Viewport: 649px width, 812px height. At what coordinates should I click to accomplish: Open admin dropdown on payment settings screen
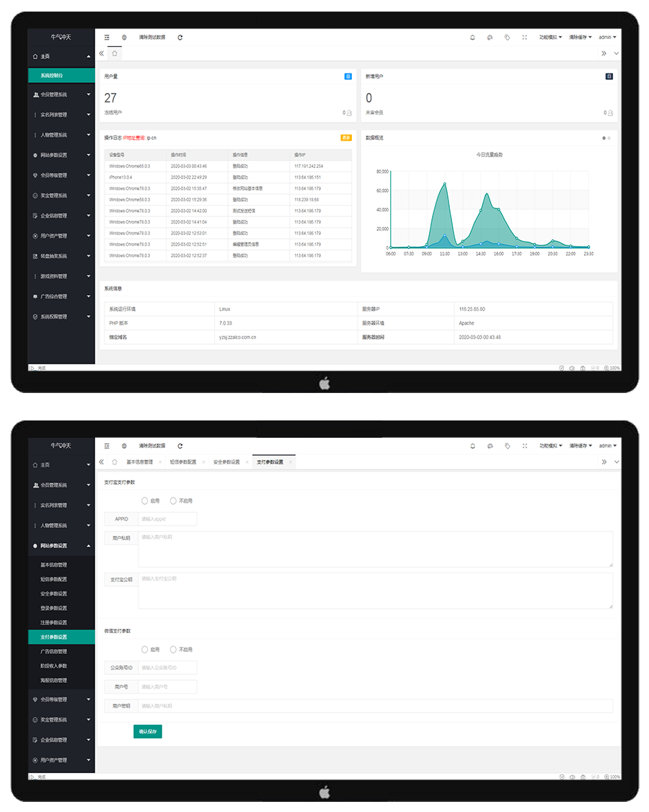point(608,446)
